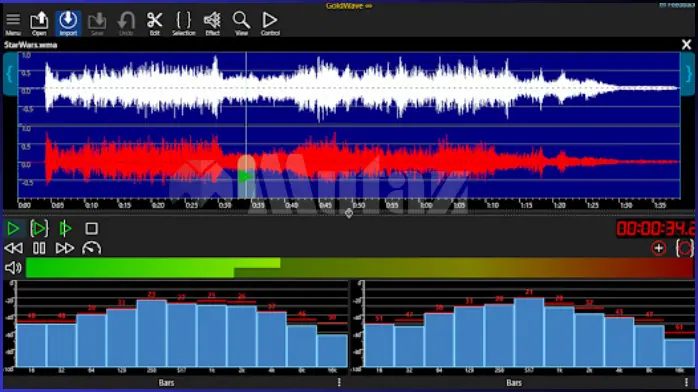Click the Undo arrow icon

pyautogui.click(x=126, y=23)
